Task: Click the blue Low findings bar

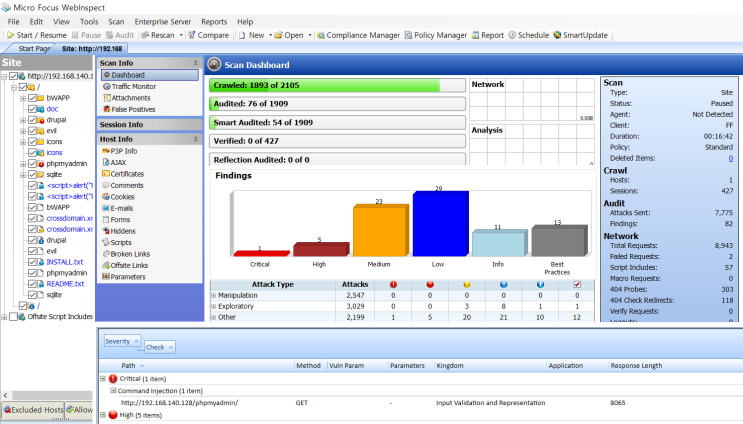Action: click(x=441, y=224)
